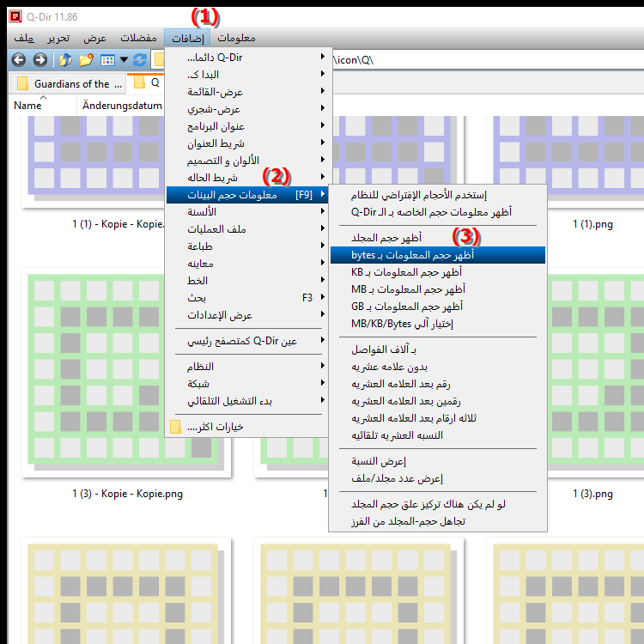
Task: Expand عنوان البرنامج submenu
Action: tap(246, 126)
